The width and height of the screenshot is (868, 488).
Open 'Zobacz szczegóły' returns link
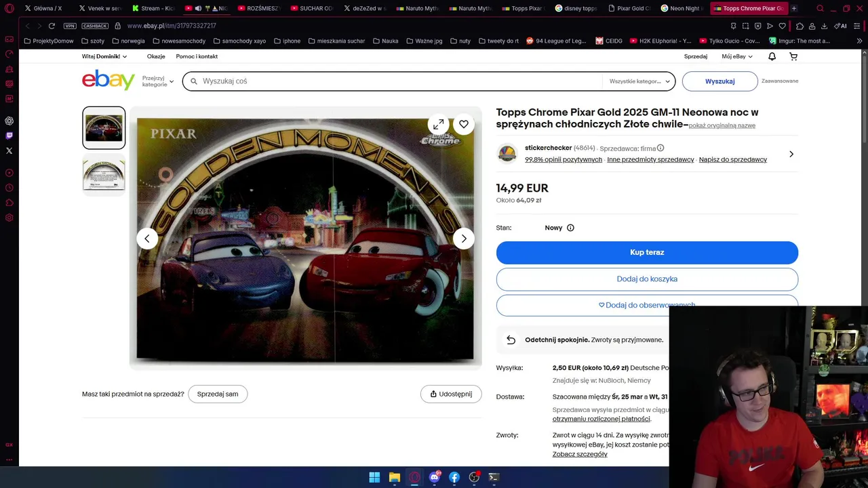(x=580, y=454)
